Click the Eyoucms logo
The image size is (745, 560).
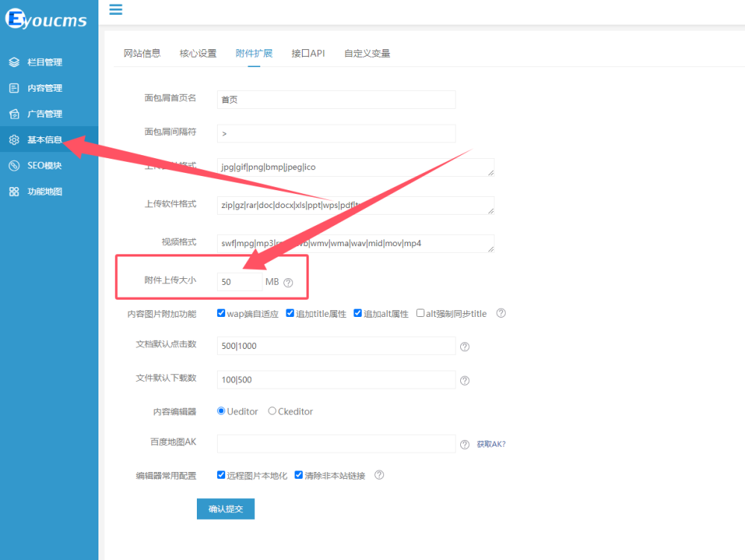(46, 19)
